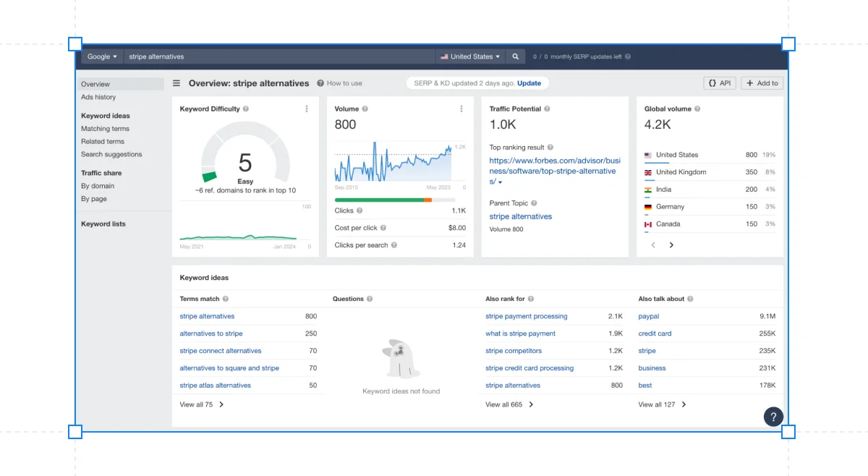Click the Germany row in Global volume
Screen dimensions: 868x476
pyautogui.click(x=710, y=207)
